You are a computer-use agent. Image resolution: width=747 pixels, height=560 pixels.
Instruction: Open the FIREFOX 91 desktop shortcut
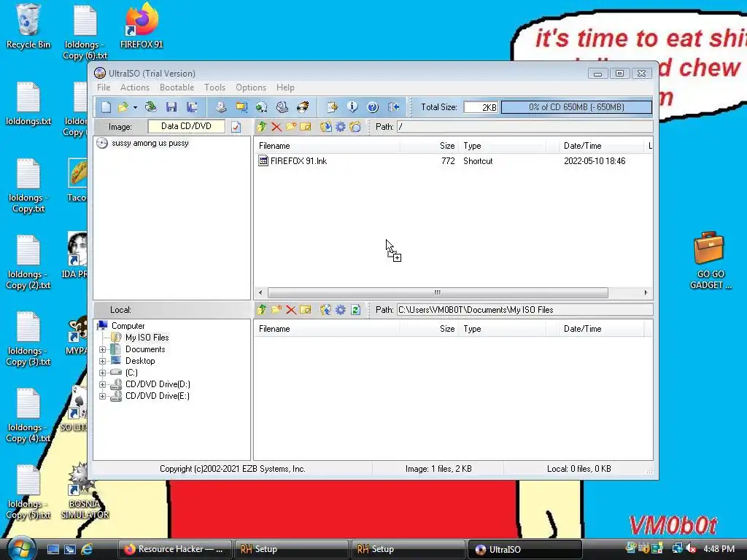click(x=142, y=26)
